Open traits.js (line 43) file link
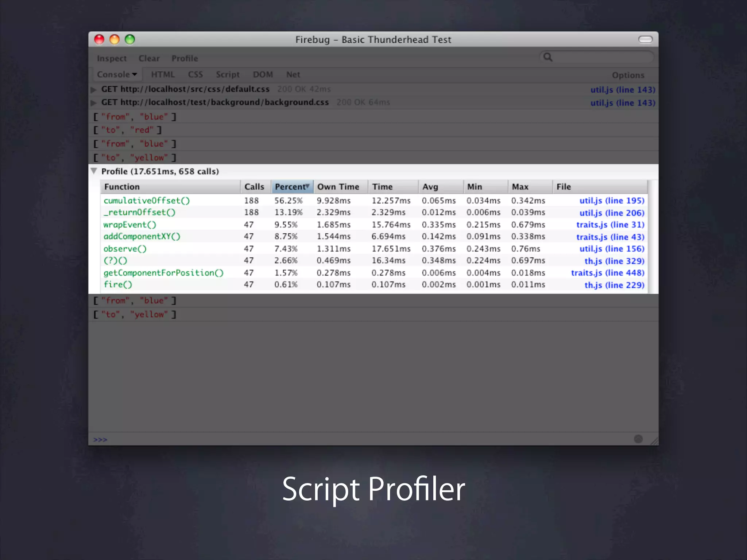Viewport: 747px width, 560px height. (610, 237)
